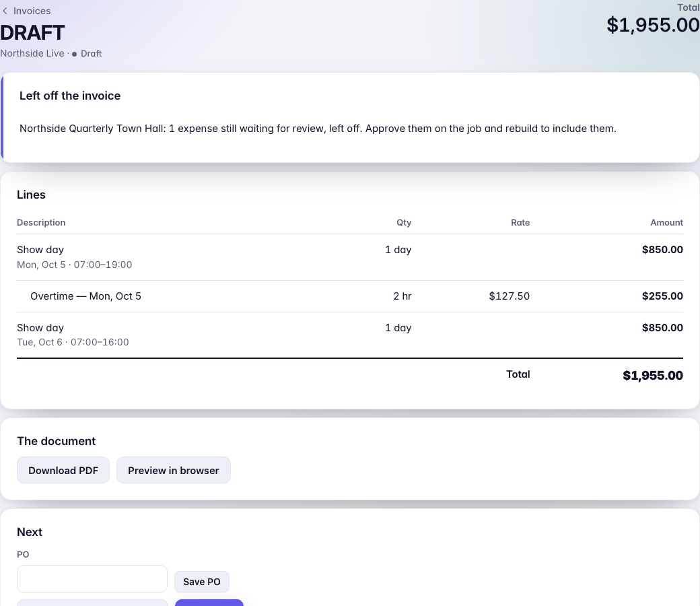The height and width of the screenshot is (606, 700).
Task: Click the Next section heading
Action: [30, 532]
